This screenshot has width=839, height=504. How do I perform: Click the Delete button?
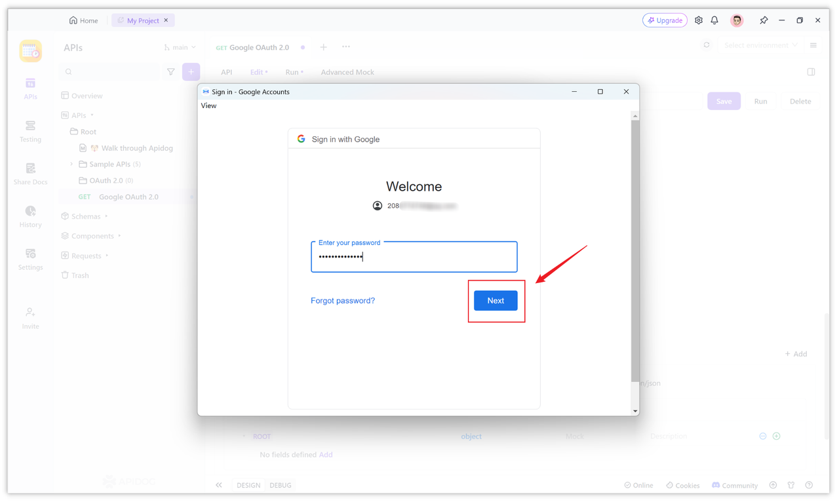(800, 102)
